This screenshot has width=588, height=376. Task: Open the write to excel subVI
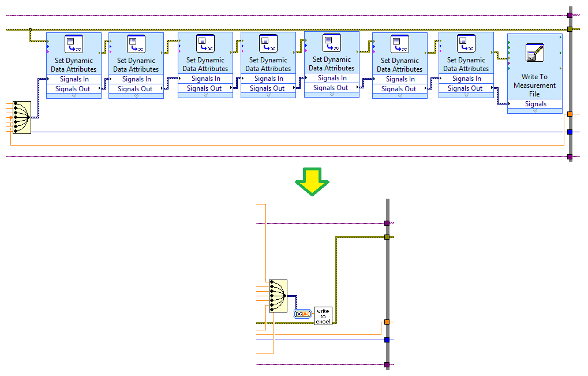323,314
